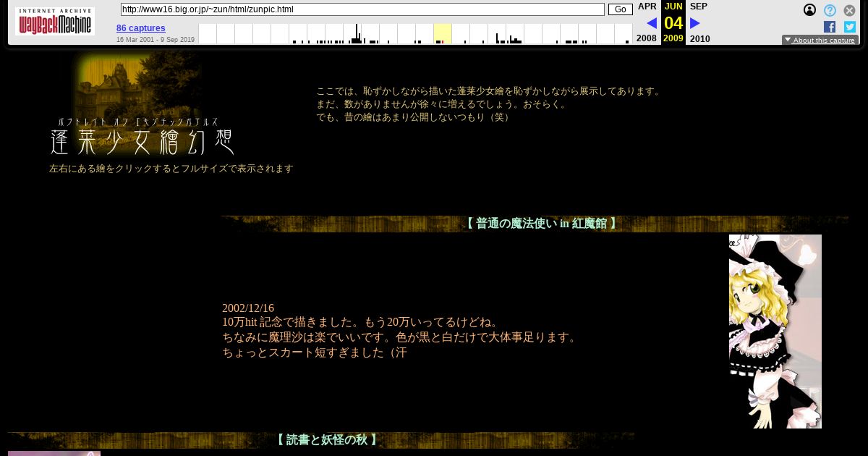Viewport: 868px width, 456px height.
Task: Submit with the Go button
Action: [621, 9]
